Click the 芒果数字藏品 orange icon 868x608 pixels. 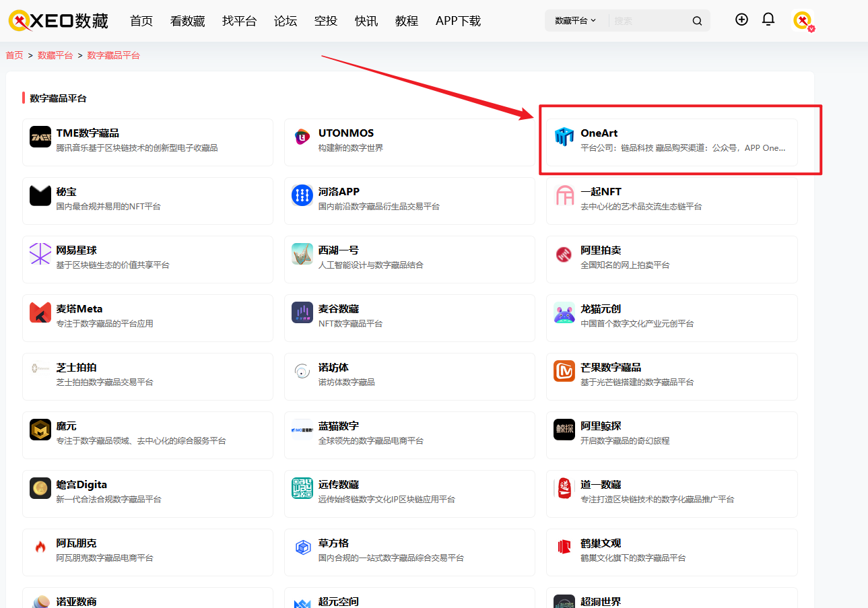click(x=564, y=371)
